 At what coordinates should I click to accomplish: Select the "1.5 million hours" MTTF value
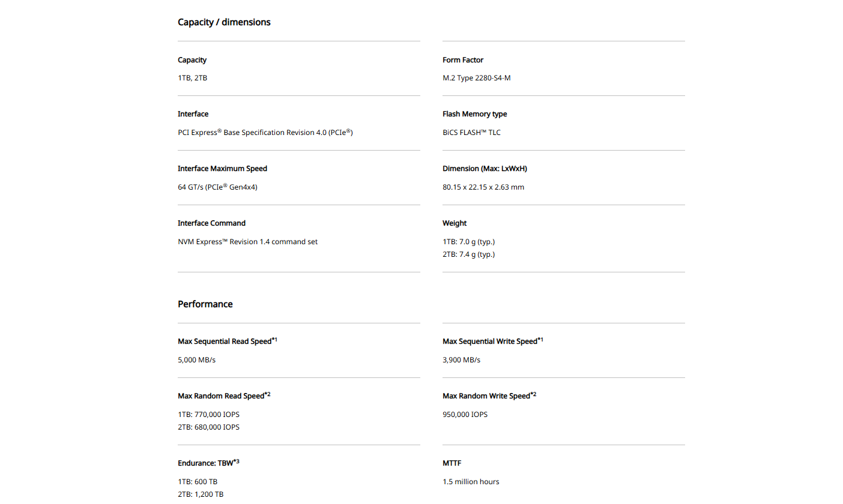(x=471, y=482)
